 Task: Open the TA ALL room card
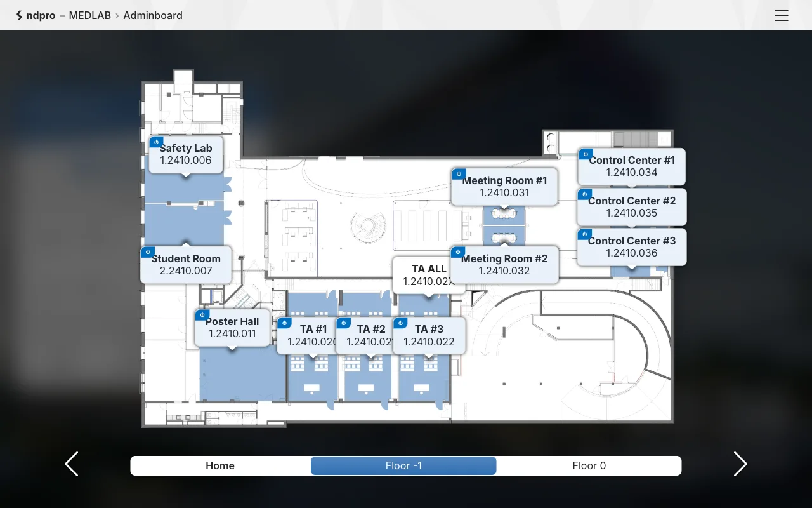pos(429,275)
